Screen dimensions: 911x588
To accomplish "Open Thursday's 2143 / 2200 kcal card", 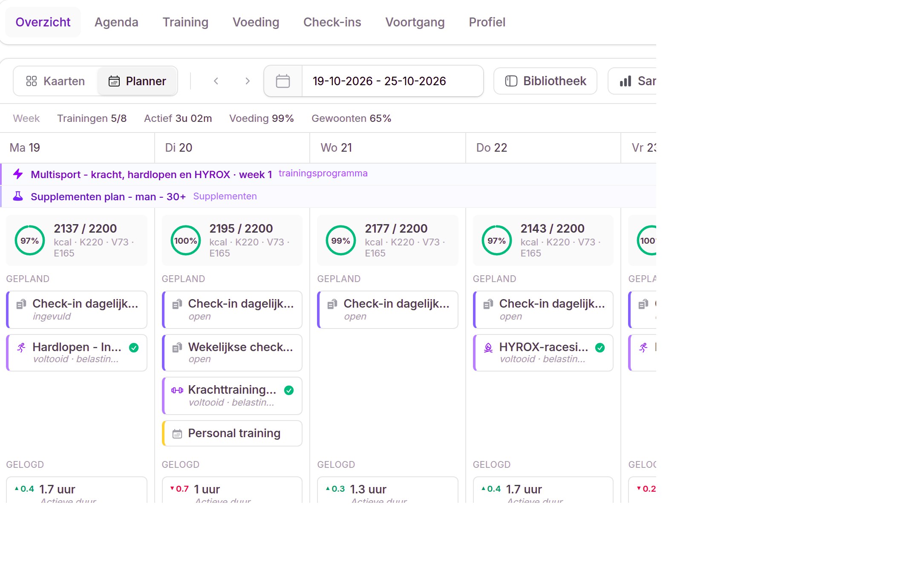I will click(x=543, y=240).
